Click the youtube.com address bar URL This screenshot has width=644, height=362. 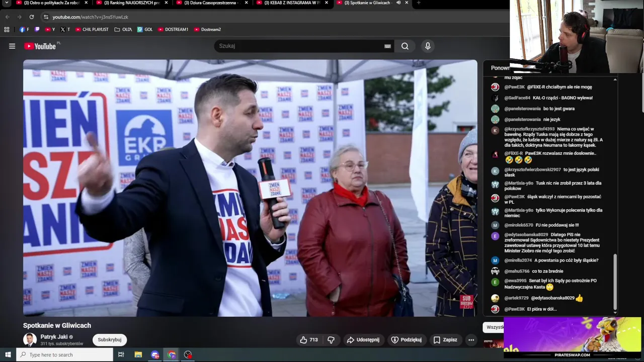[x=91, y=17]
